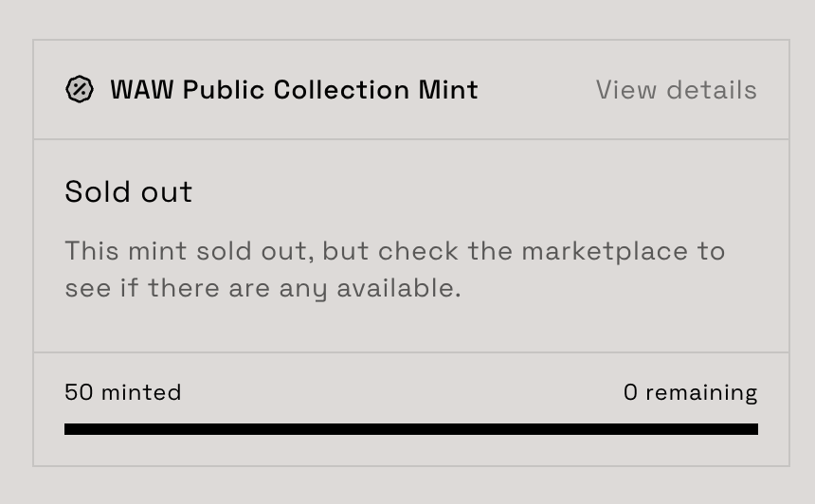Click the word Collection in the header

[x=341, y=90]
